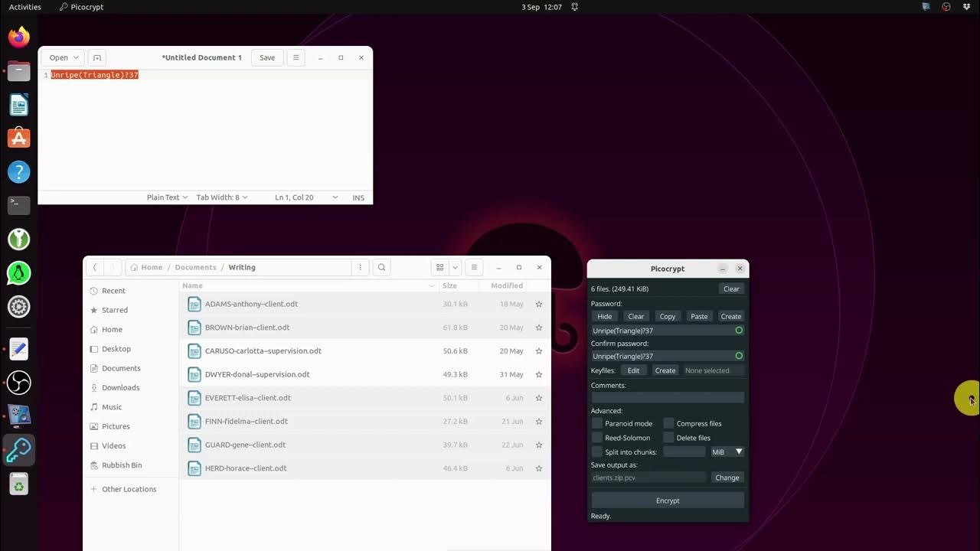The height and width of the screenshot is (551, 980).
Task: Launch Terminal from the dock
Action: point(19,205)
